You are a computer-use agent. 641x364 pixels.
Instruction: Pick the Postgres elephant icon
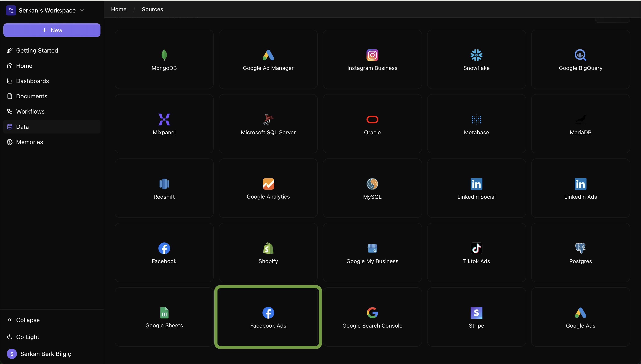[x=580, y=248]
